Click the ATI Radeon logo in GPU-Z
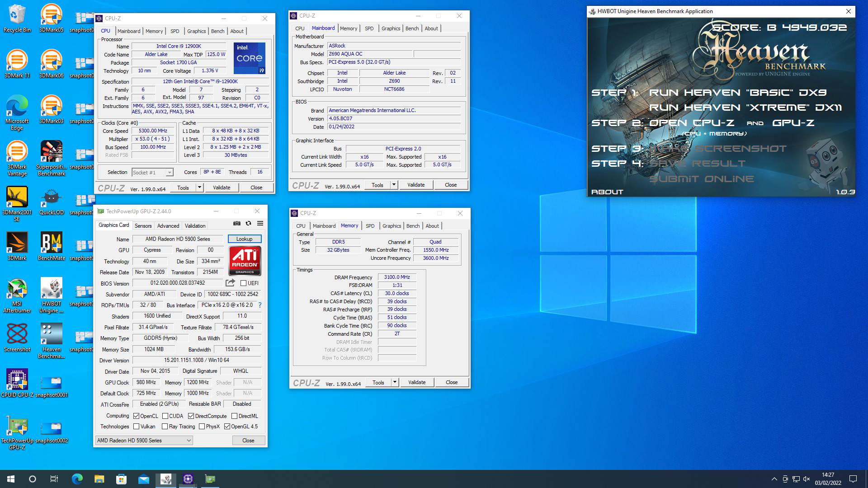Screen dimensions: 868x488 pyautogui.click(x=245, y=261)
